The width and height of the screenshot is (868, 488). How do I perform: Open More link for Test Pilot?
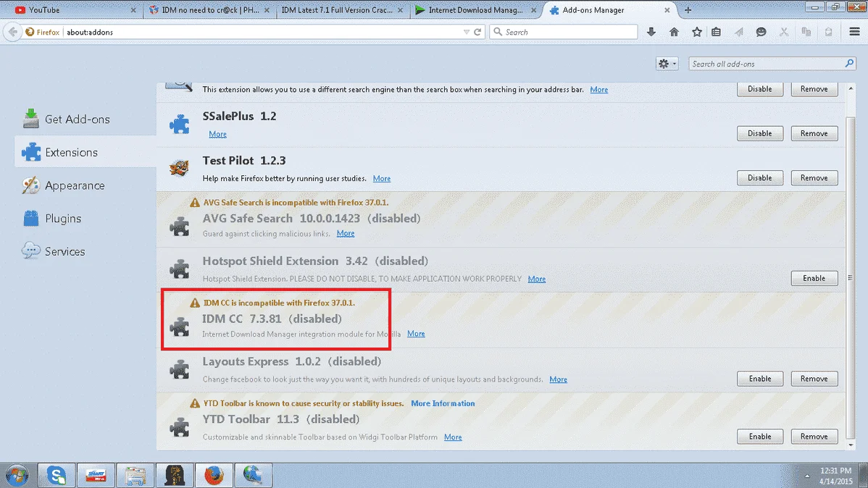(x=382, y=178)
